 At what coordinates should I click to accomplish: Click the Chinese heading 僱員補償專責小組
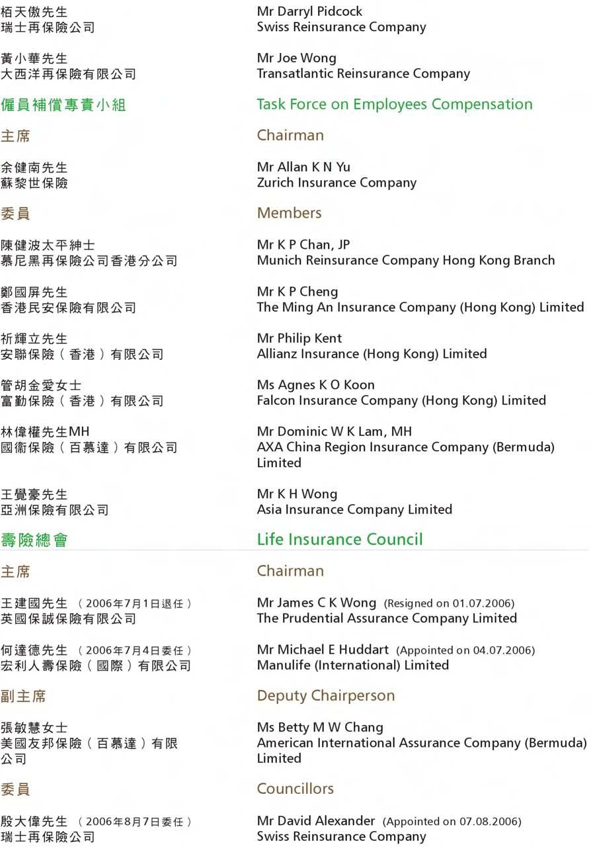click(x=63, y=105)
